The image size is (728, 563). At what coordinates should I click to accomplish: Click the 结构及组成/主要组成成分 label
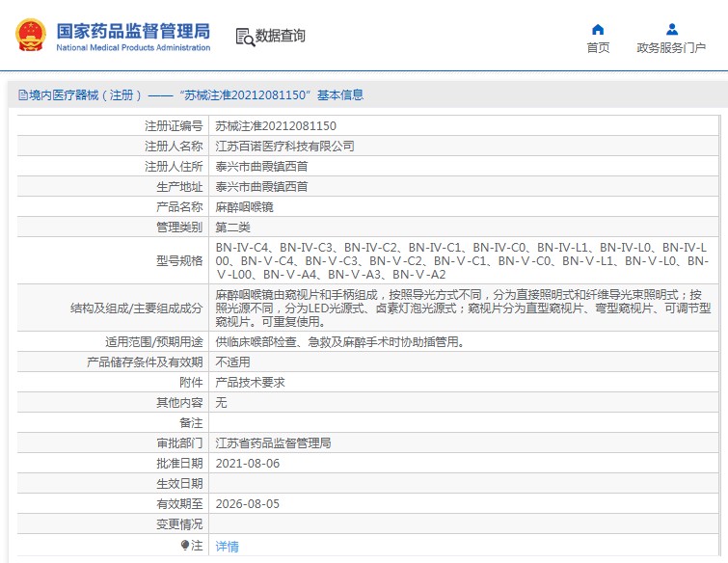tap(137, 308)
